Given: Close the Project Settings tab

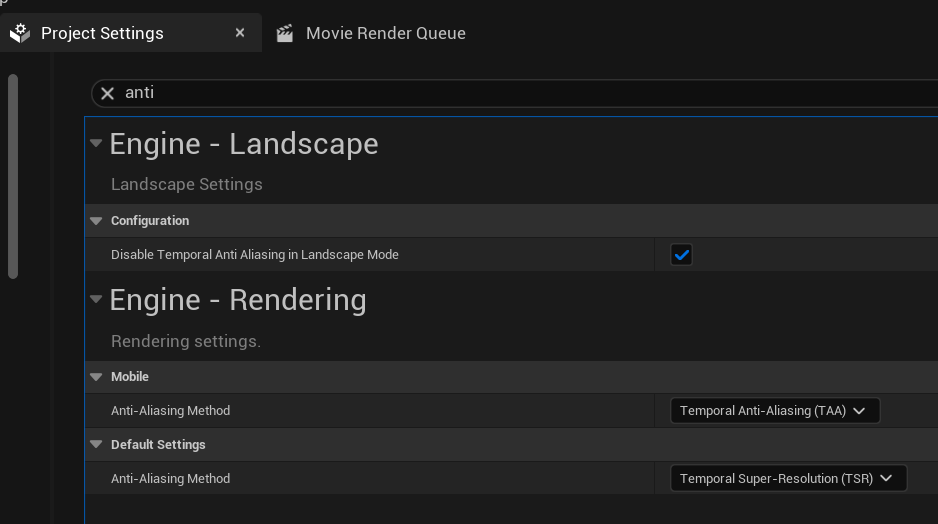Looking at the screenshot, I should (240, 33).
